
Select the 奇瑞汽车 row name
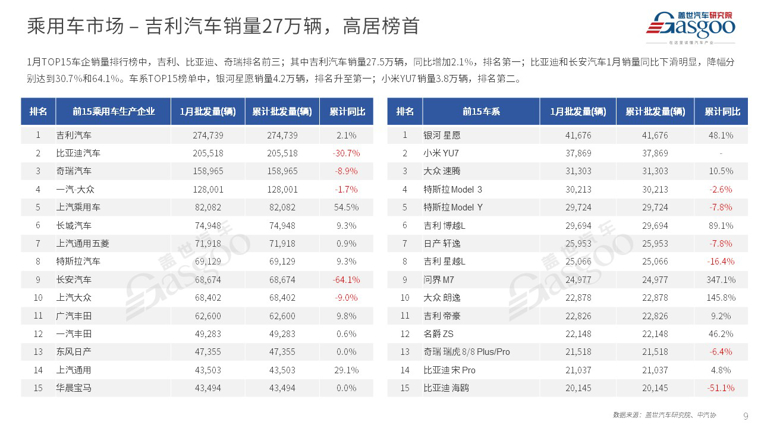[74, 171]
